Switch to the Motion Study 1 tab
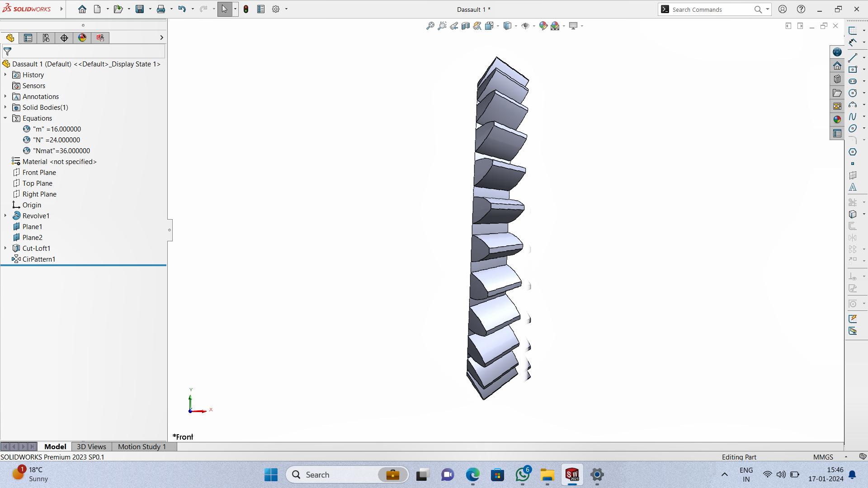The width and height of the screenshot is (868, 488). (142, 446)
